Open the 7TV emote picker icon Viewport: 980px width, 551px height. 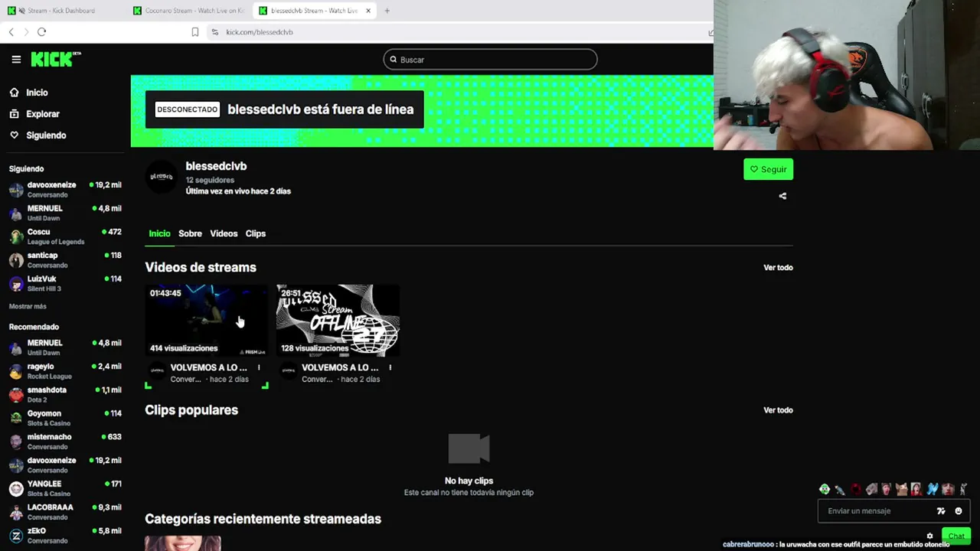(941, 511)
